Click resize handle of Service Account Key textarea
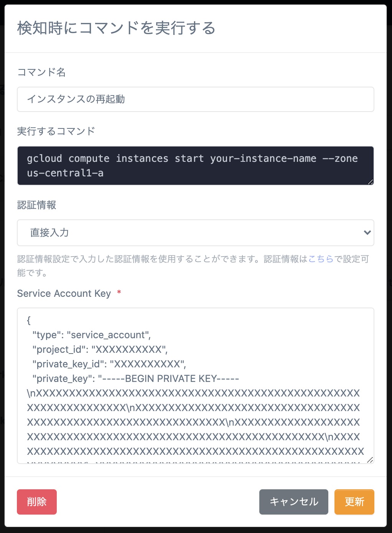392x533 pixels. 370,460
